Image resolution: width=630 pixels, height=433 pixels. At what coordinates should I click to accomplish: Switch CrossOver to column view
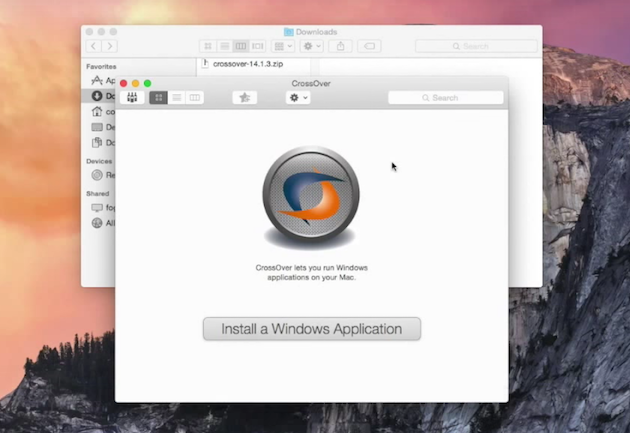[x=195, y=98]
